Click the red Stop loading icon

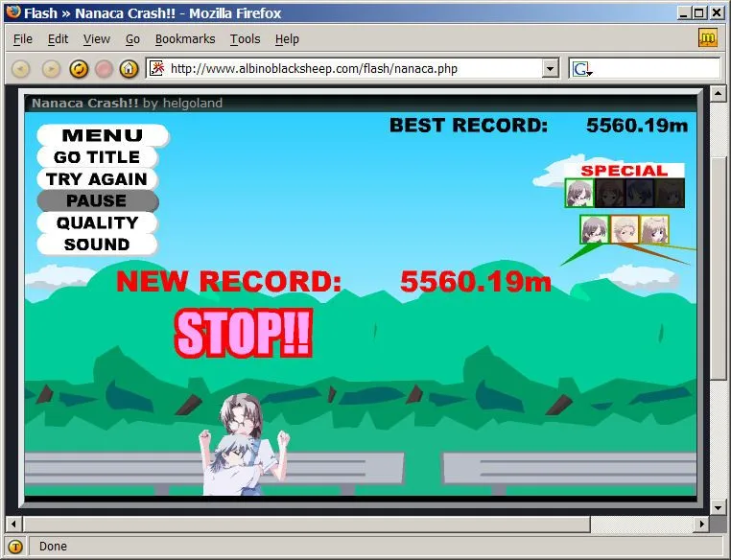[x=104, y=69]
